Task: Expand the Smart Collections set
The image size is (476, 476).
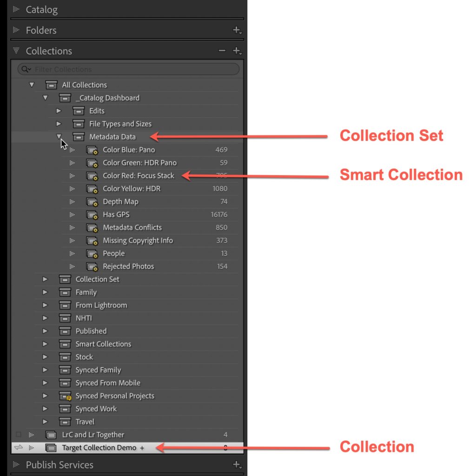Action: click(45, 344)
